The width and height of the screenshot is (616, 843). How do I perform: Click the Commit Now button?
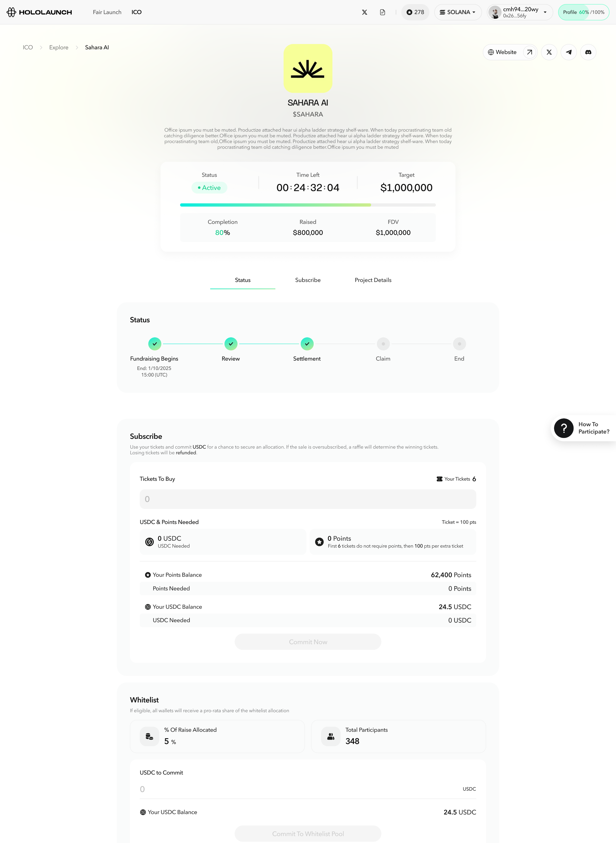(x=308, y=642)
